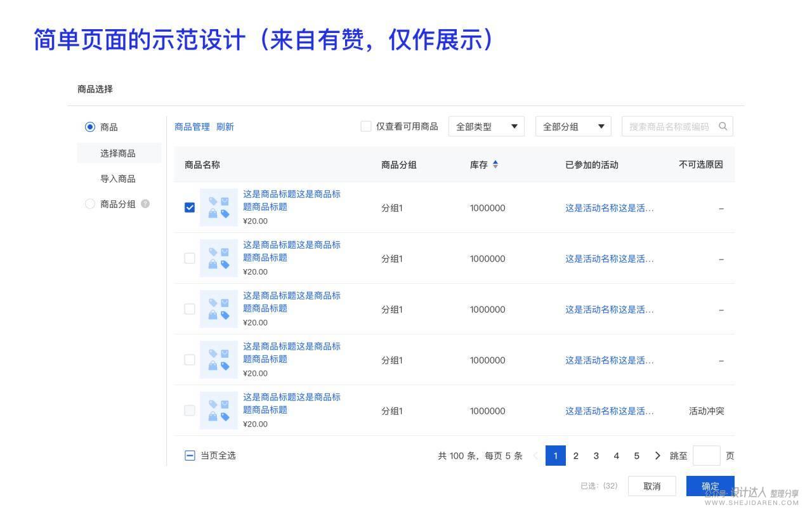Click the 商品管理 link
Image resolution: width=812 pixels, height=519 pixels.
[x=192, y=127]
